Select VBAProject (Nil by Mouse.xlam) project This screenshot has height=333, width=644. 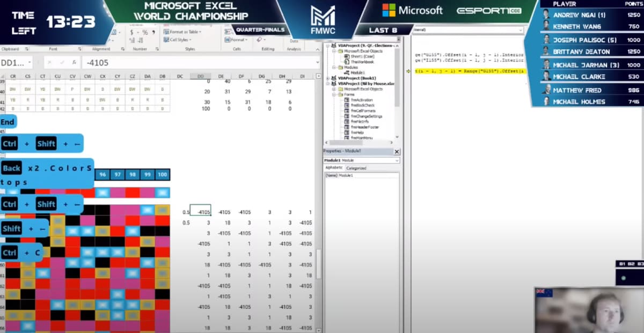coord(363,84)
